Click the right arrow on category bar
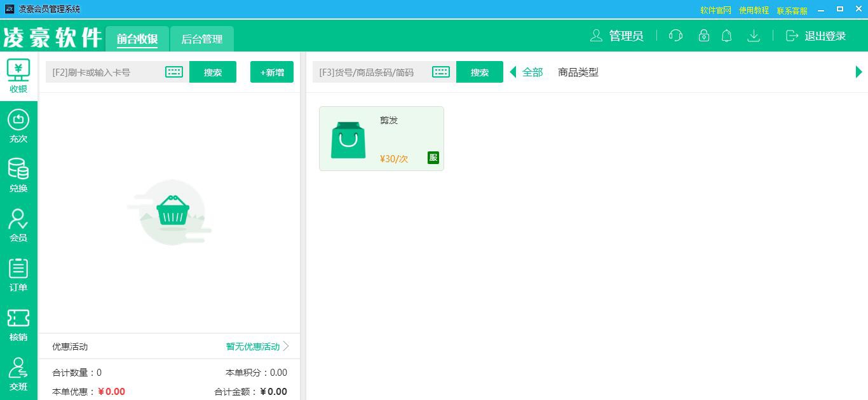Image resolution: width=868 pixels, height=400 pixels. click(859, 72)
